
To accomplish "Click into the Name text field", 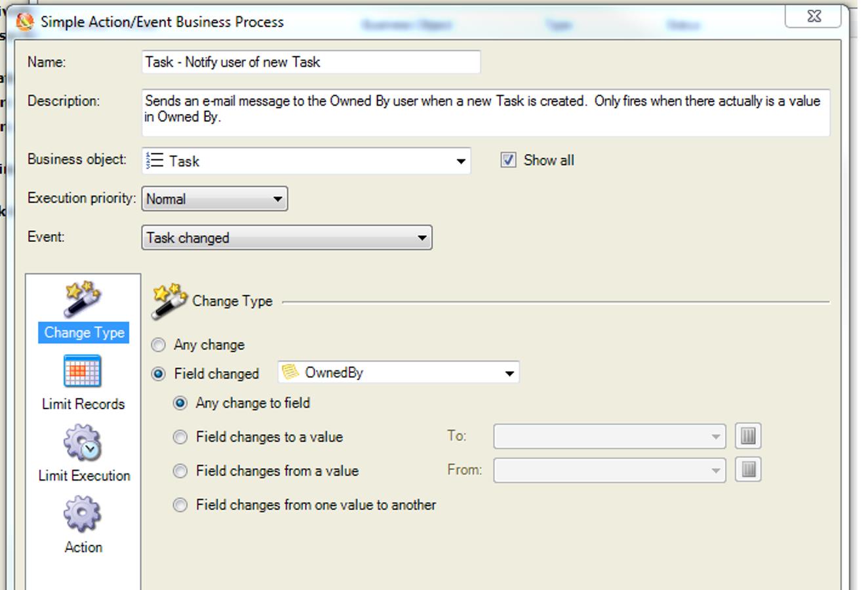I will click(311, 62).
